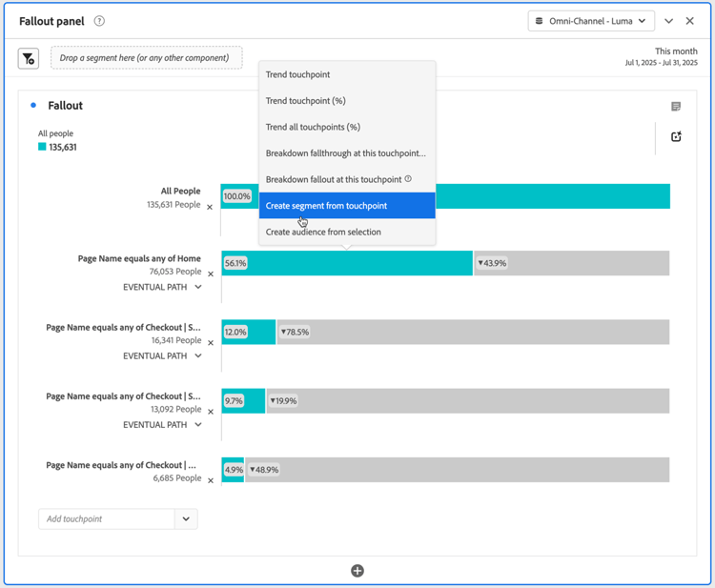Click the 4.9% teal bar
The width and height of the screenshot is (715, 588).
click(233, 470)
